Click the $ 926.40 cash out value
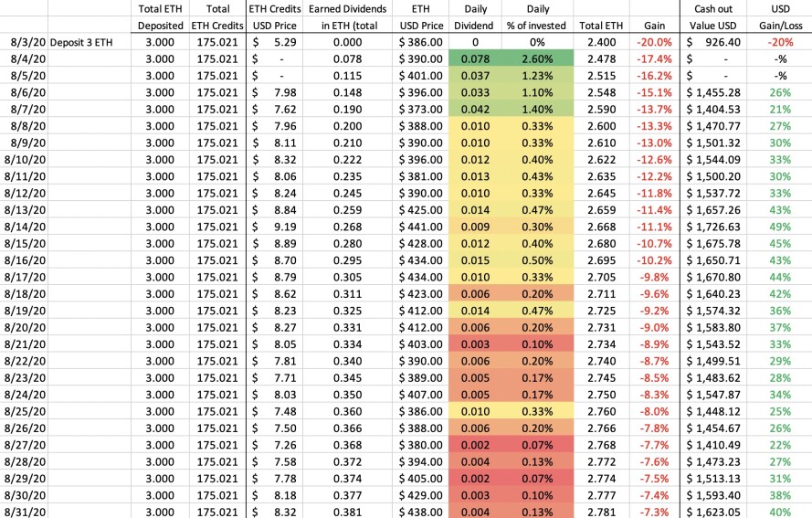812x518 pixels. [713, 42]
